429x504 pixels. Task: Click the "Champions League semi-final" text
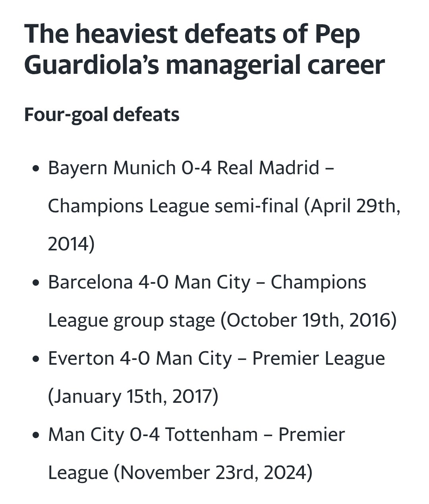coord(173,206)
